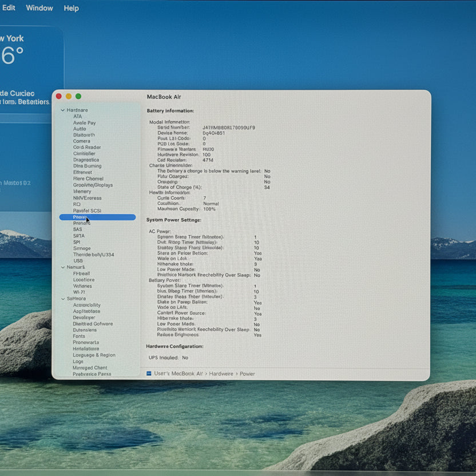The width and height of the screenshot is (476, 476).
Task: Select 'Dragrostica' in the sidebar
Action: point(86,160)
